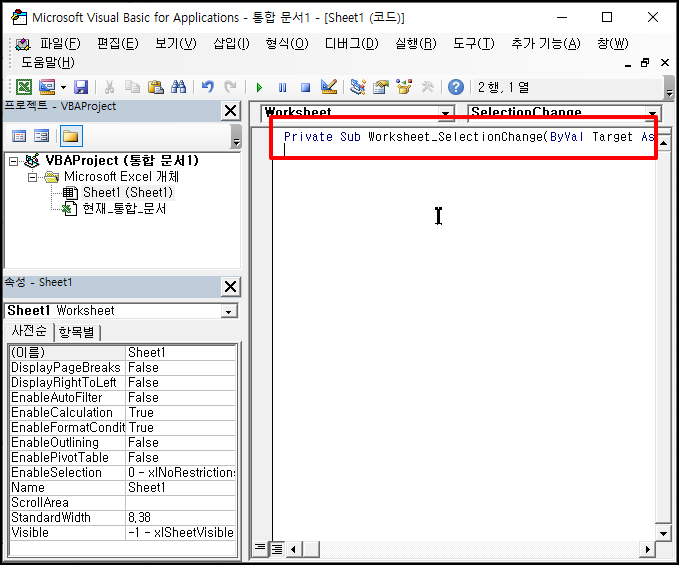Viewport: 679px width, 565px height.
Task: Click the Cut scissors icon
Action: click(x=109, y=87)
